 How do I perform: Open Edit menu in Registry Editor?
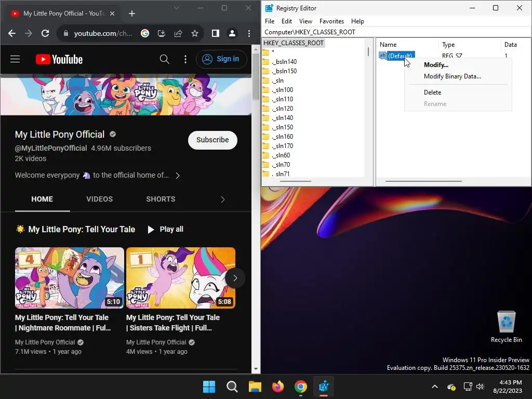[287, 21]
